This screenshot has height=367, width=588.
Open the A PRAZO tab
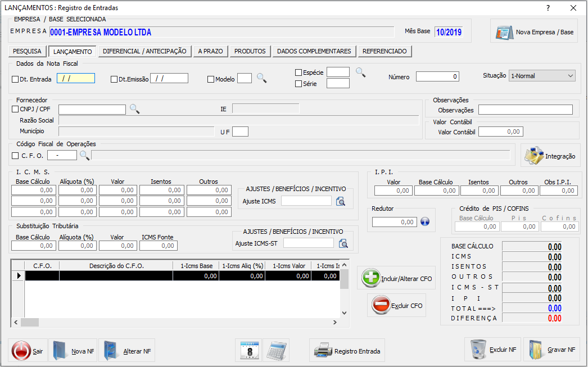(x=210, y=51)
